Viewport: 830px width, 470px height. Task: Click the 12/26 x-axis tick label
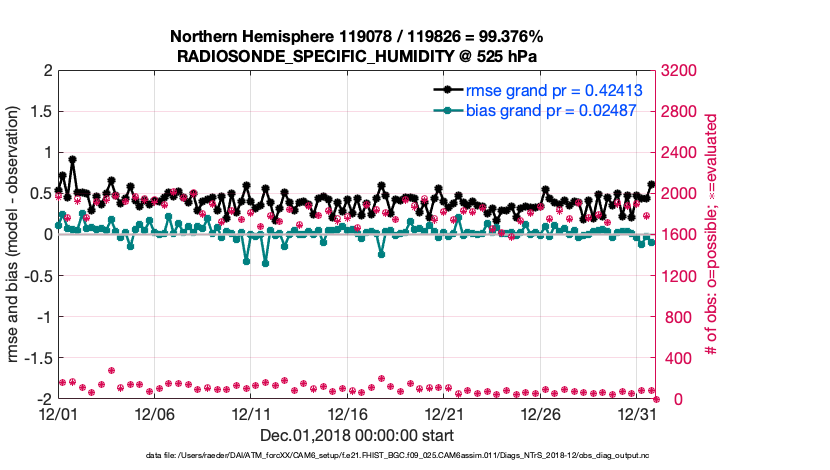(541, 414)
